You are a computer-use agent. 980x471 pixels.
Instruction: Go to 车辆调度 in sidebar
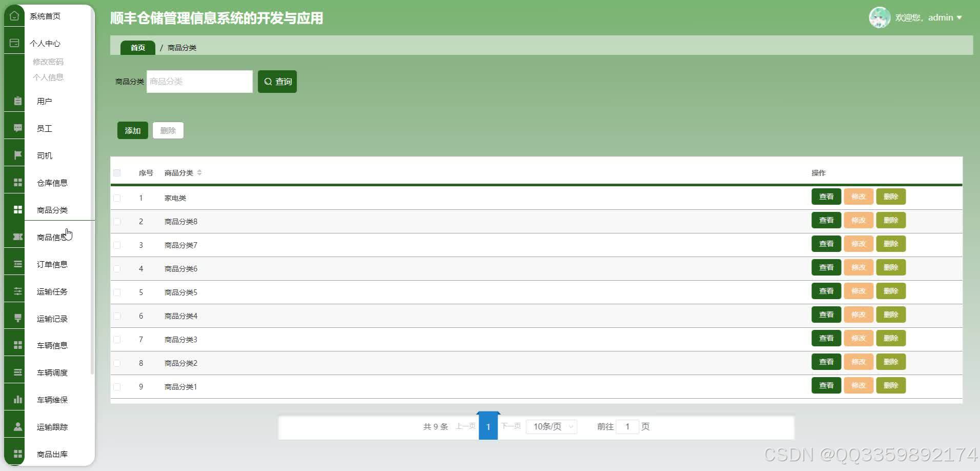(52, 372)
